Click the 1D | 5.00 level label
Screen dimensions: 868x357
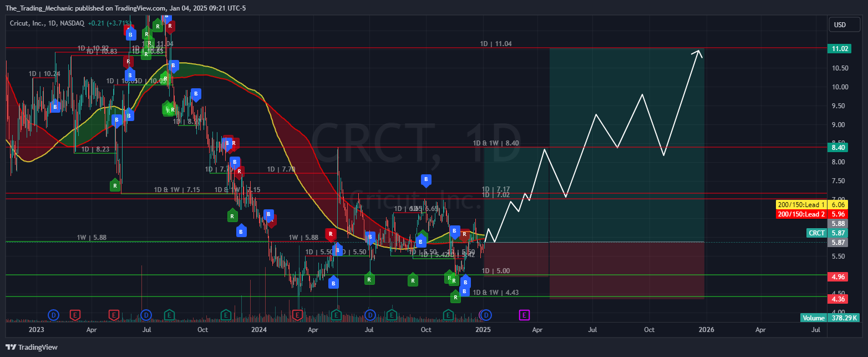point(496,271)
